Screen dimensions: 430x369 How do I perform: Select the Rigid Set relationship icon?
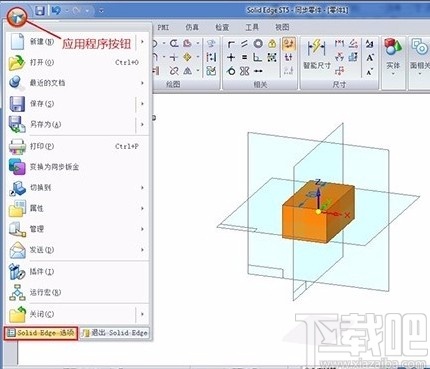[x=272, y=57]
